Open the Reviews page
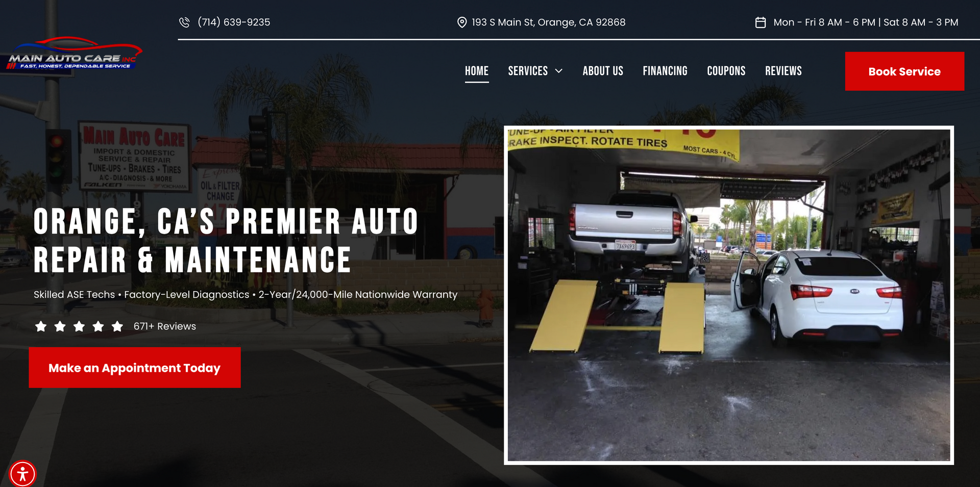The width and height of the screenshot is (980, 487). point(783,71)
